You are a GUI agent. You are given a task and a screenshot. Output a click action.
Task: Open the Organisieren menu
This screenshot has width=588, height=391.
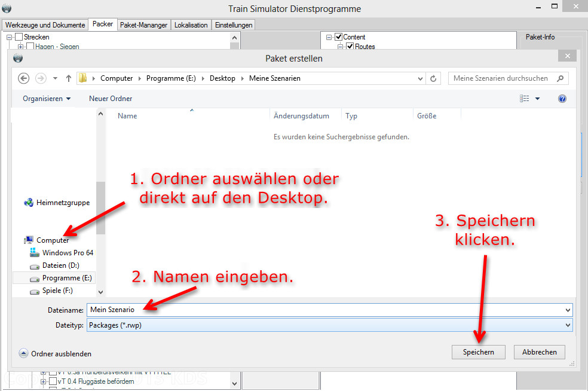pyautogui.click(x=47, y=99)
